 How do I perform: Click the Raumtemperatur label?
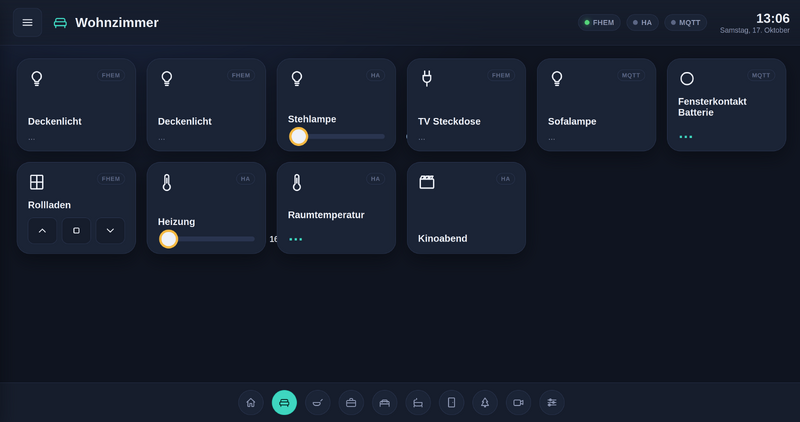(326, 215)
